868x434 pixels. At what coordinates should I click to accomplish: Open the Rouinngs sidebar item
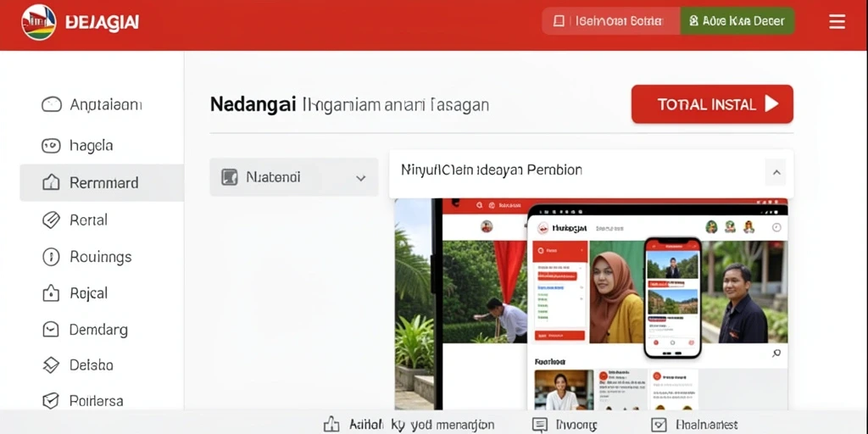(101, 257)
